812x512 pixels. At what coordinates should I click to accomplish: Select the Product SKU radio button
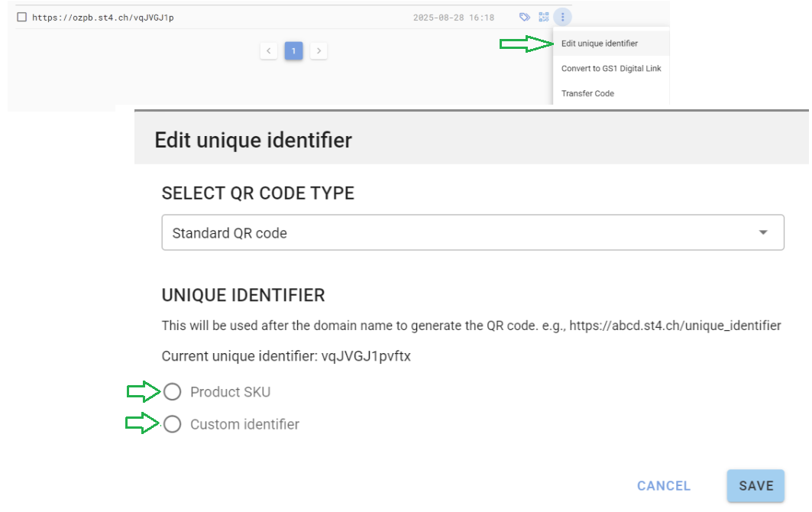(x=173, y=392)
